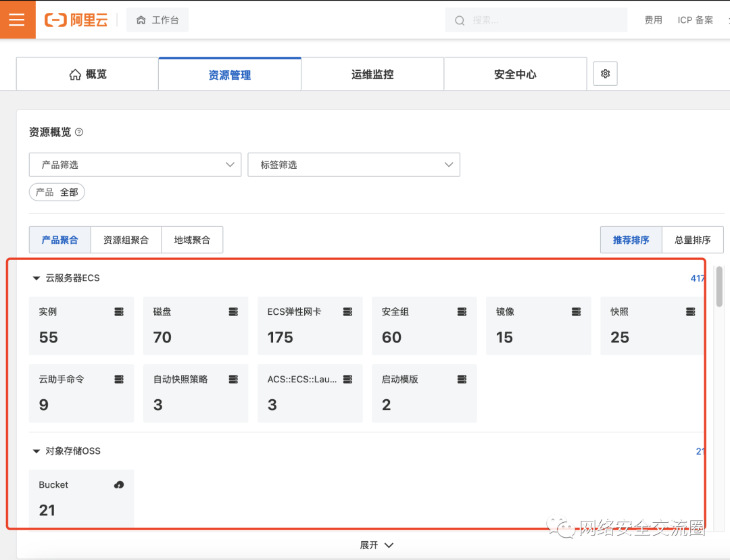Select 地域聚合 grouping
Image resolution: width=730 pixels, height=560 pixels.
[192, 240]
